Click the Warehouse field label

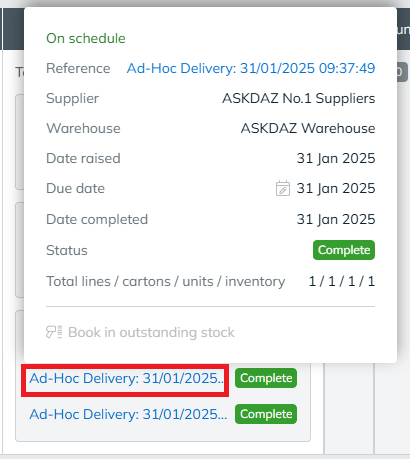[83, 128]
